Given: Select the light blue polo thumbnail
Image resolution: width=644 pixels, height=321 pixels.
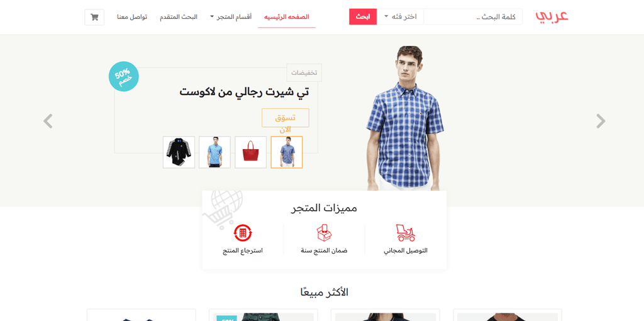Looking at the screenshot, I should (x=215, y=152).
